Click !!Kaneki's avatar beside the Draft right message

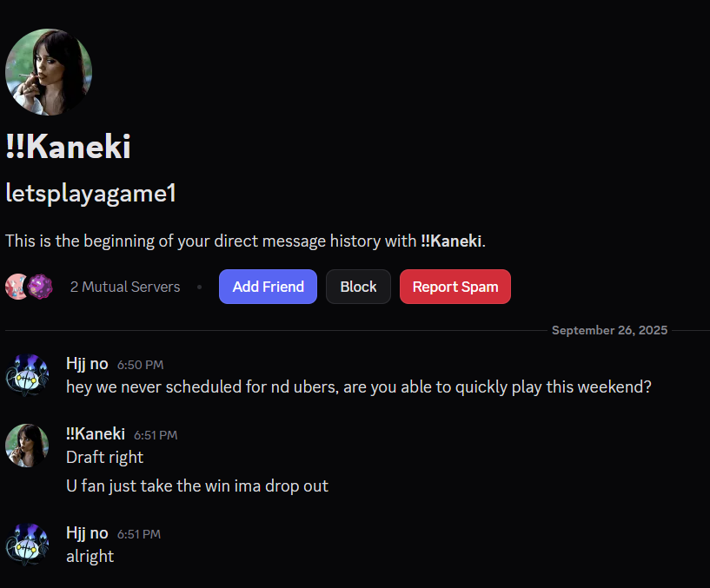[27, 446]
